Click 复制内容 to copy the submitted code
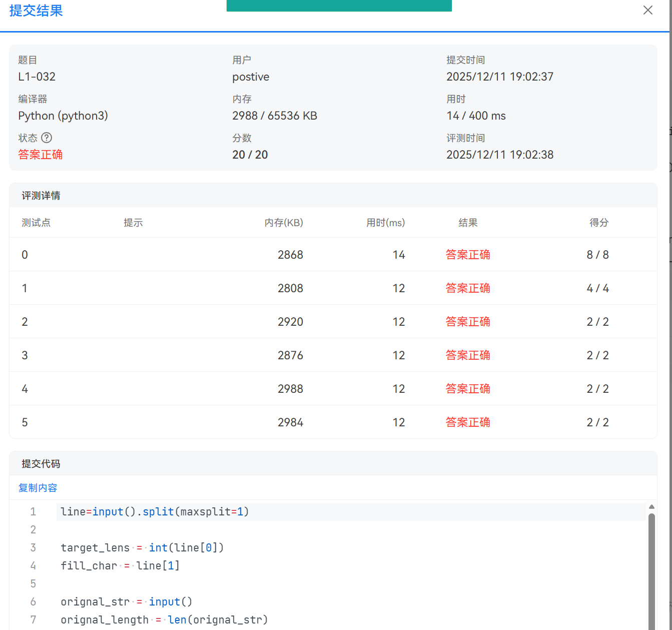The height and width of the screenshot is (630, 672). [x=38, y=487]
